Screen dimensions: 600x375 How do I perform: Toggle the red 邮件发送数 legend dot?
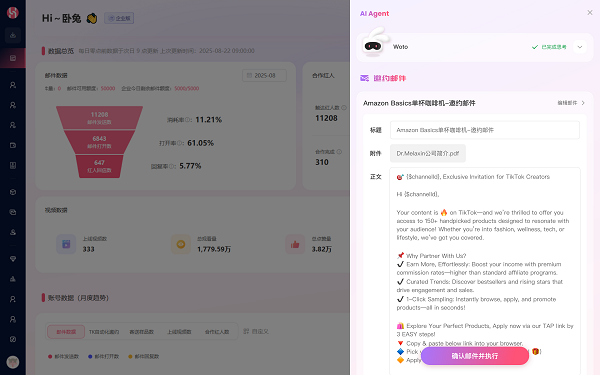point(50,356)
